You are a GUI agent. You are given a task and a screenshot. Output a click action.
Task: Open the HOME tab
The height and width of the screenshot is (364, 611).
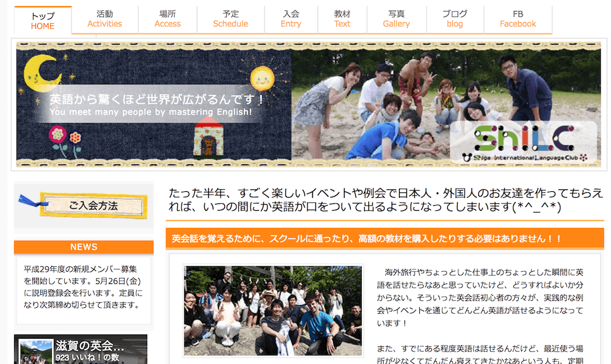point(43,20)
